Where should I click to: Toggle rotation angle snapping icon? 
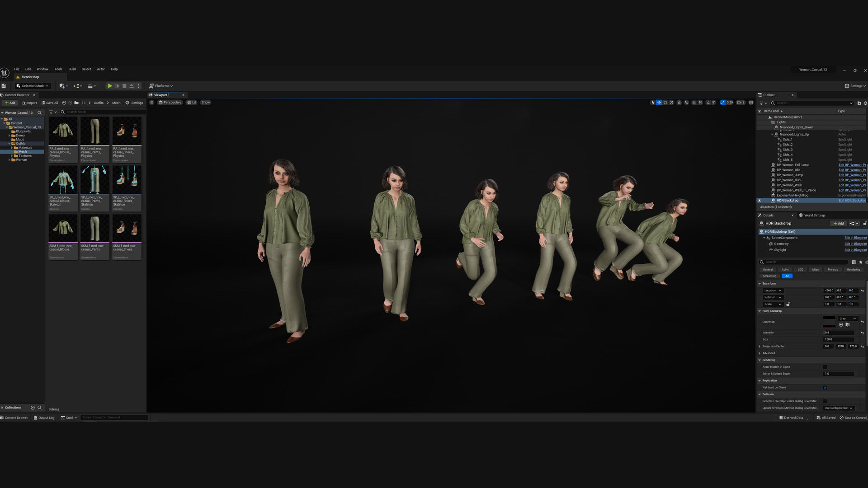click(708, 103)
